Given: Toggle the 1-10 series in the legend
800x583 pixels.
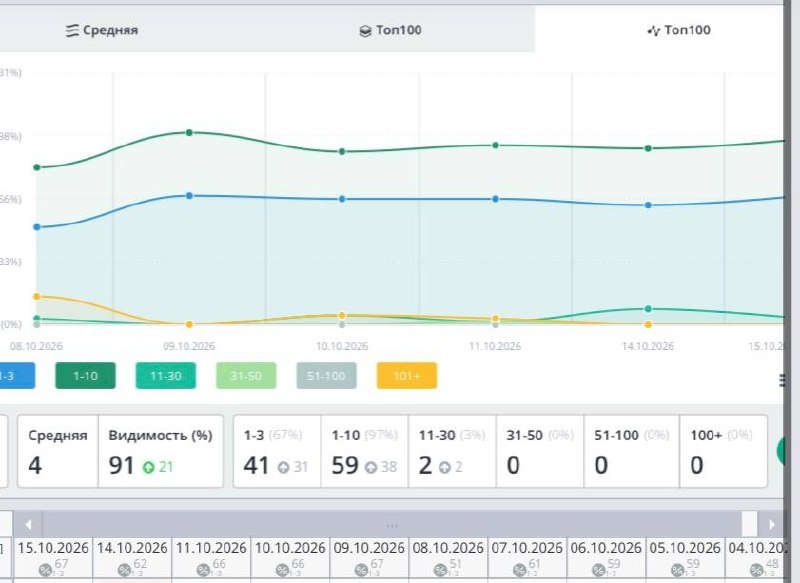Looking at the screenshot, I should coord(85,376).
